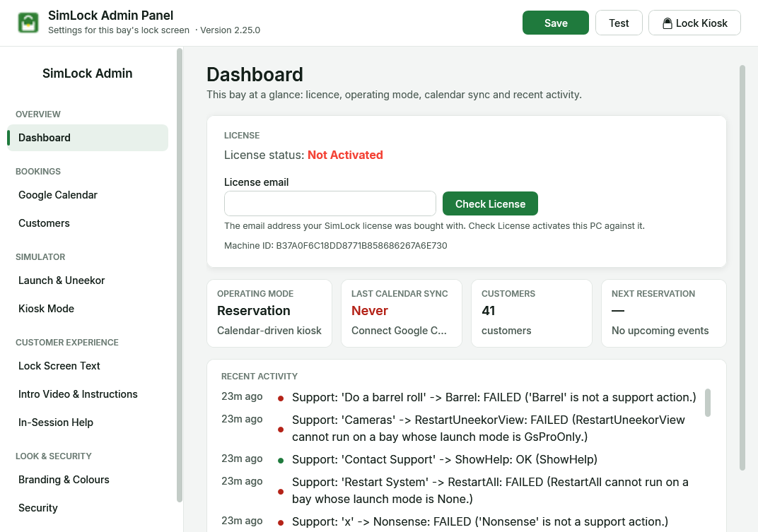Click the padlock icon on Lock Kiosk button
The height and width of the screenshot is (532, 758).
[x=667, y=23]
